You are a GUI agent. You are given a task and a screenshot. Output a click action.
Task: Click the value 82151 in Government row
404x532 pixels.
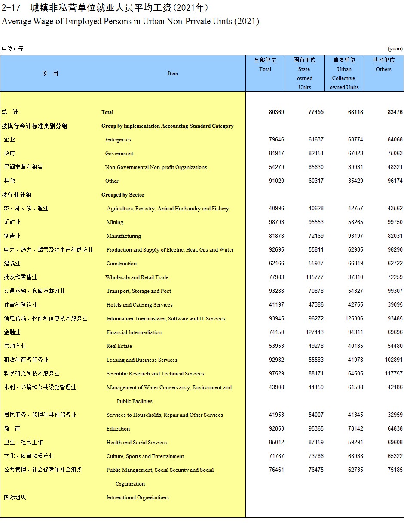[316, 154]
